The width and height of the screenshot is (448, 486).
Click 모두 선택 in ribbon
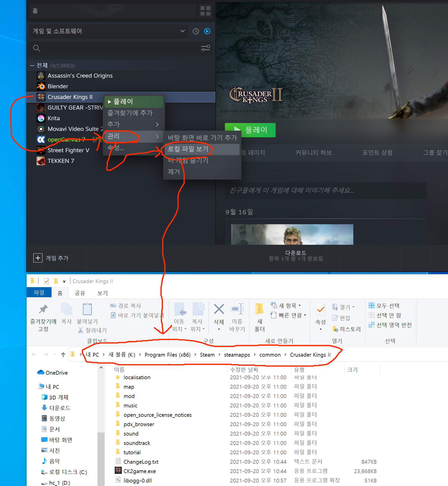coord(384,305)
